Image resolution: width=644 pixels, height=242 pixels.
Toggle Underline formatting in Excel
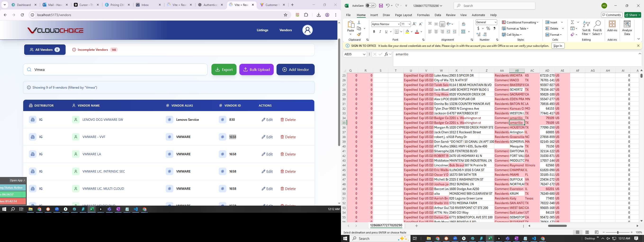coord(386,32)
